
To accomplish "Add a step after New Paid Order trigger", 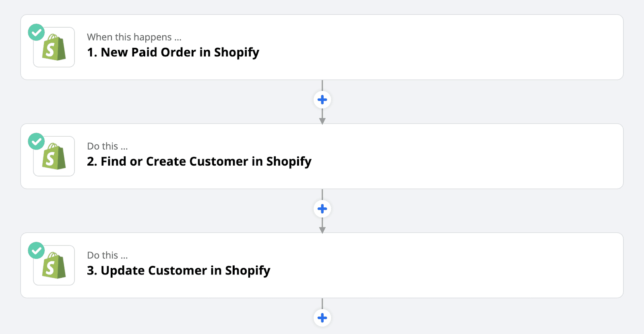I will pos(322,100).
